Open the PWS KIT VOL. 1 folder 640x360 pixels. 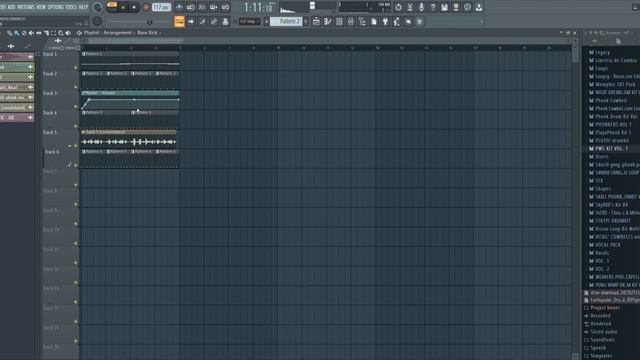pos(611,149)
